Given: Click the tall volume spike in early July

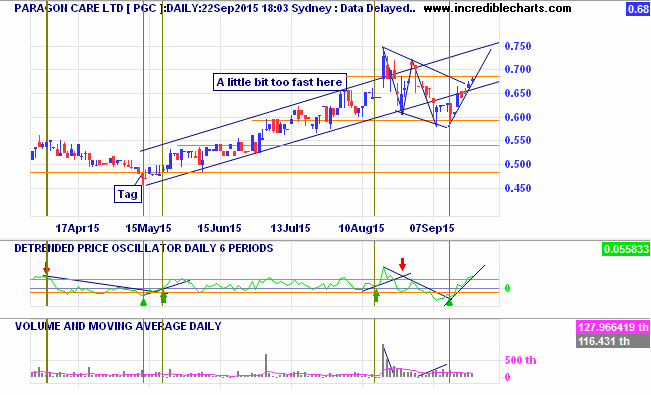Looking at the screenshot, I should (x=266, y=366).
